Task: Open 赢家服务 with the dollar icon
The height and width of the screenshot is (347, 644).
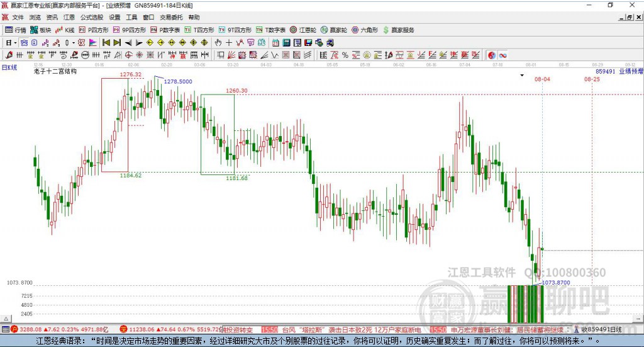Action: point(398,30)
